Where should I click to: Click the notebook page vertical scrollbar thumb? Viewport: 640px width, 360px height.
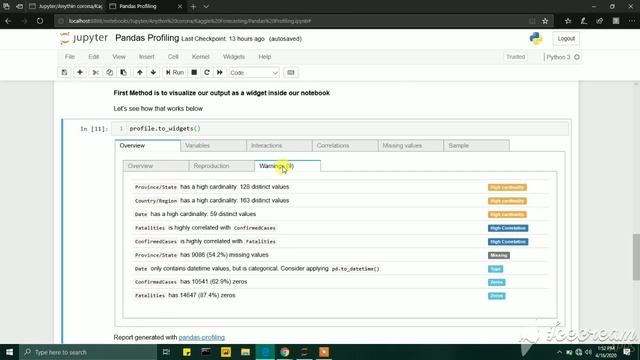point(636,257)
